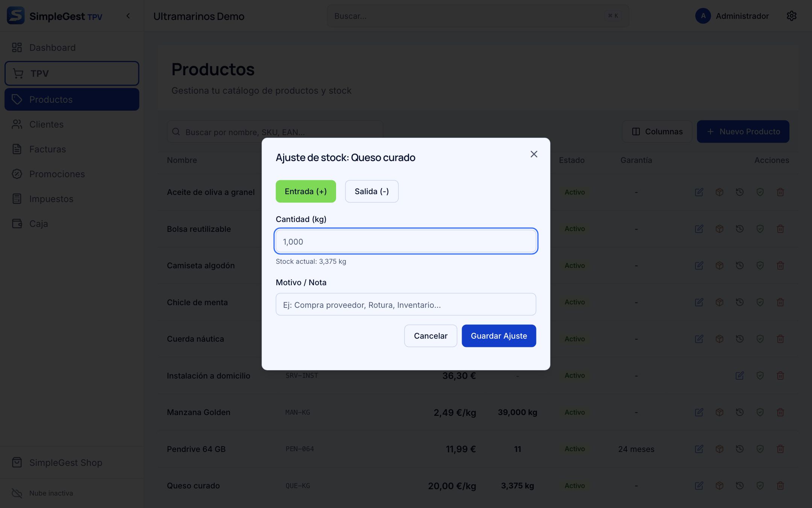Click the Garantía column header
The height and width of the screenshot is (508, 812).
[636, 160]
